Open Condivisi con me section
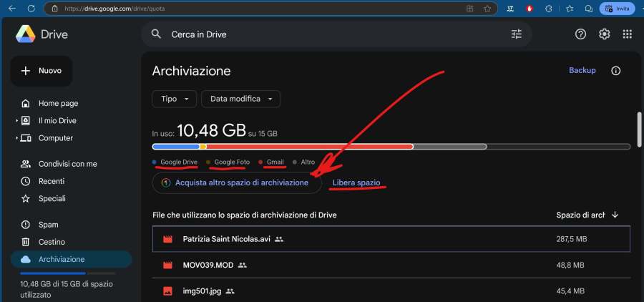Image resolution: width=644 pixels, height=302 pixels. click(x=67, y=164)
